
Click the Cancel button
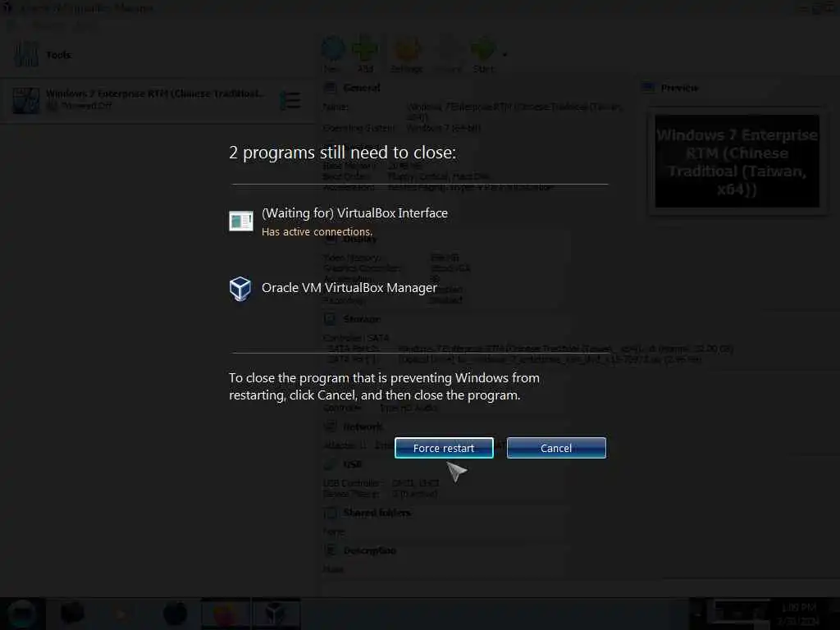click(x=556, y=448)
